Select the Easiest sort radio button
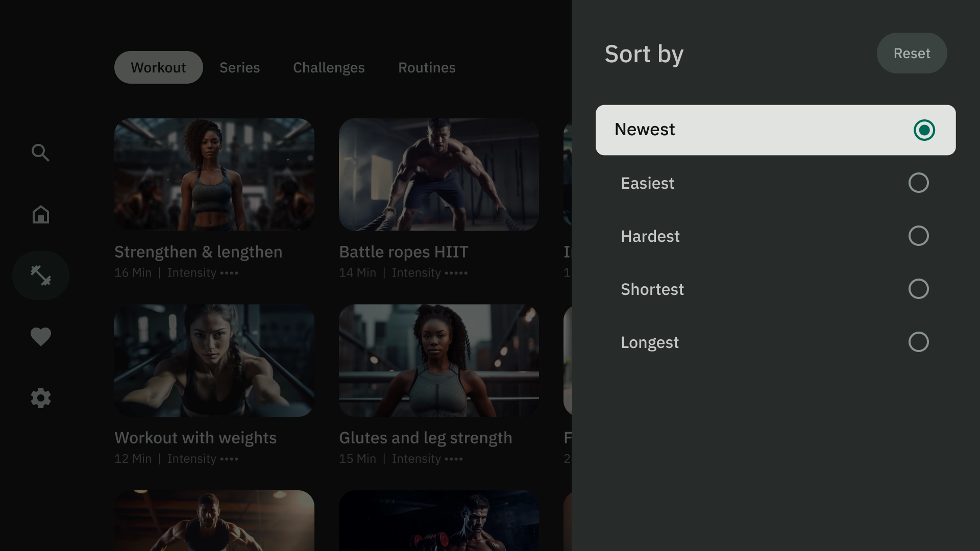 tap(919, 182)
